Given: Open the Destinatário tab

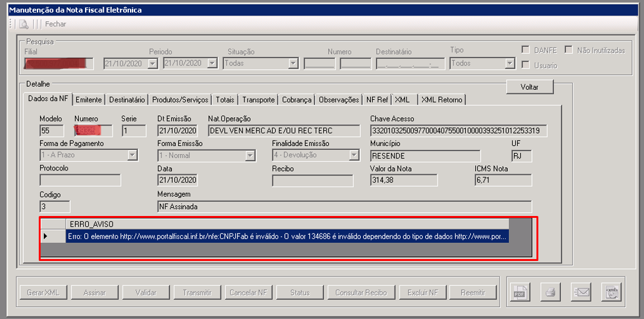Looking at the screenshot, I should [127, 100].
